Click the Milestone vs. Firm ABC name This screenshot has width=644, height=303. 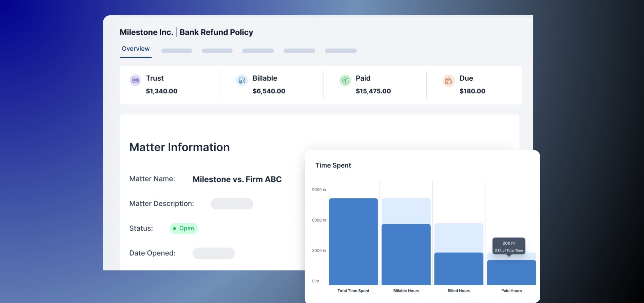pyautogui.click(x=237, y=179)
